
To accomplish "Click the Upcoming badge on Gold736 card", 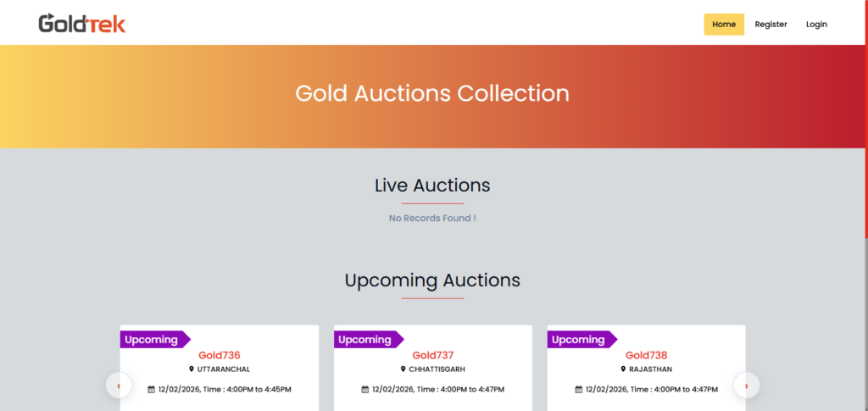I will tap(153, 340).
